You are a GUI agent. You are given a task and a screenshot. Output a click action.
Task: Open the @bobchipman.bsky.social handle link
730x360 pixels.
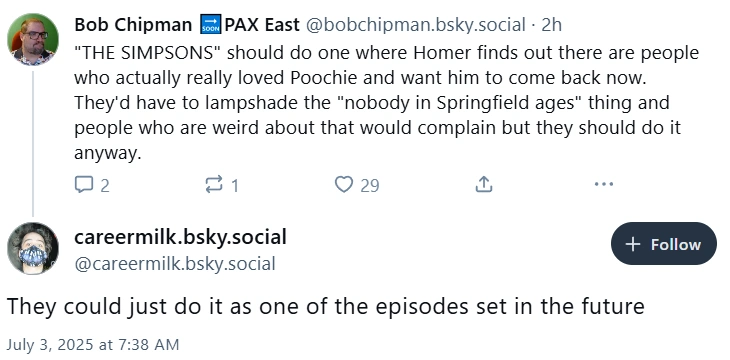point(415,25)
